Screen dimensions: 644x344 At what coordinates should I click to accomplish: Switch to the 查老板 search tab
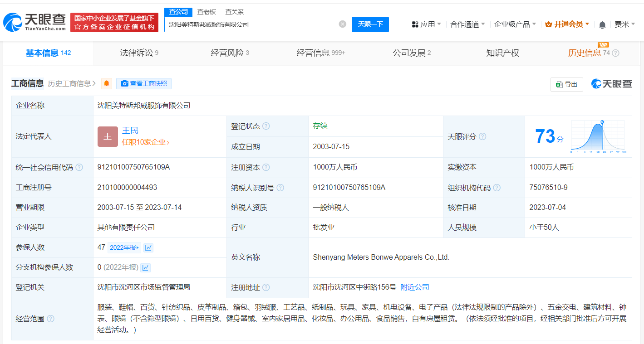pyautogui.click(x=206, y=12)
